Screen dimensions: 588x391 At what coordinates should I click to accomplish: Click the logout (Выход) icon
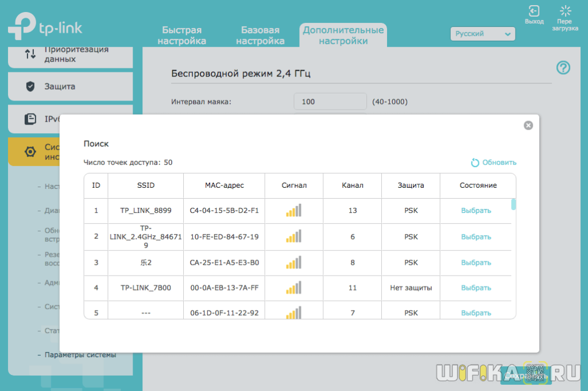coord(534,11)
